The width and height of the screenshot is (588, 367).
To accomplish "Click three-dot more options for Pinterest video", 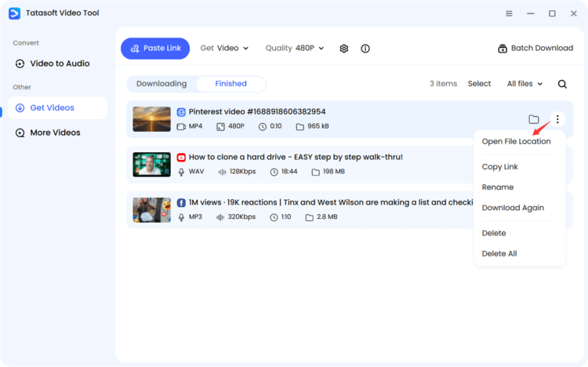I will (x=557, y=119).
